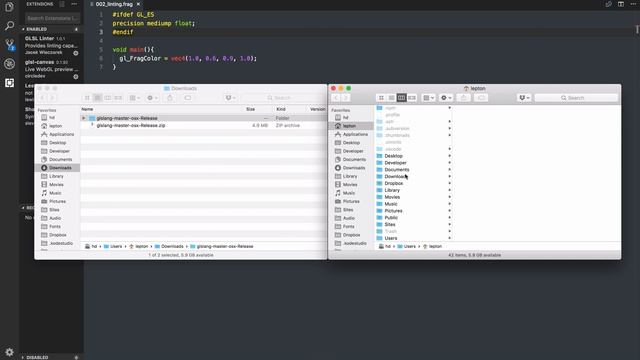This screenshot has width=640, height=360.
Task: Click the Extensions panel more actions ellipsis
Action: tap(74, 4)
